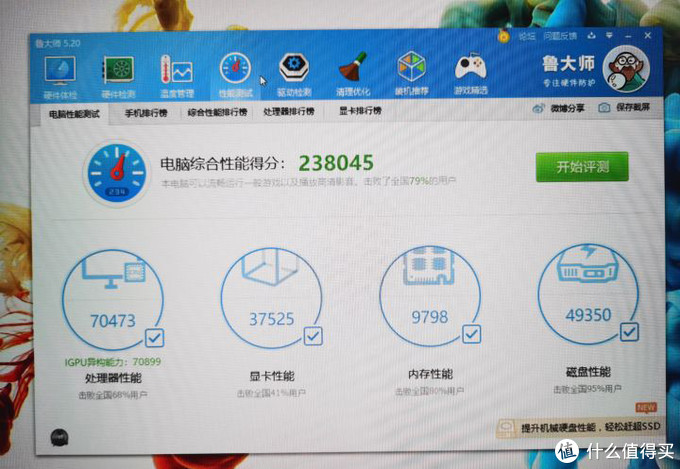Click the 击败全国68%用户 text under processor
The height and width of the screenshot is (469, 680).
[113, 395]
